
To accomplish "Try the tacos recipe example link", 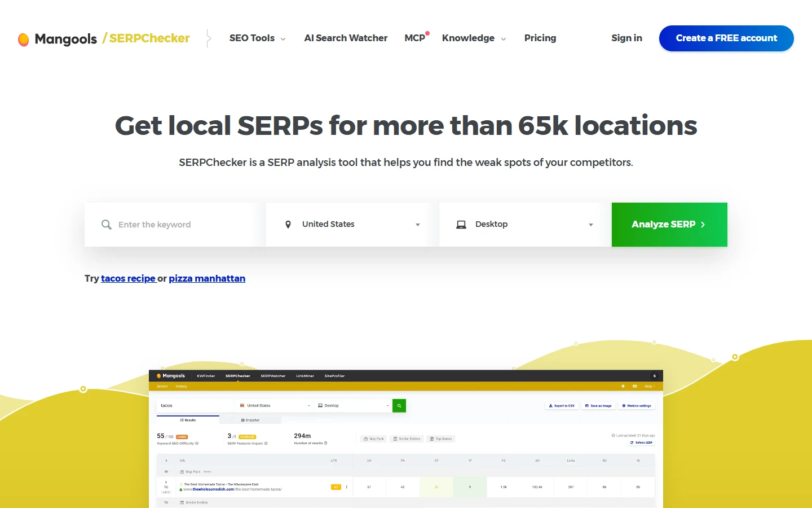I will (x=129, y=278).
